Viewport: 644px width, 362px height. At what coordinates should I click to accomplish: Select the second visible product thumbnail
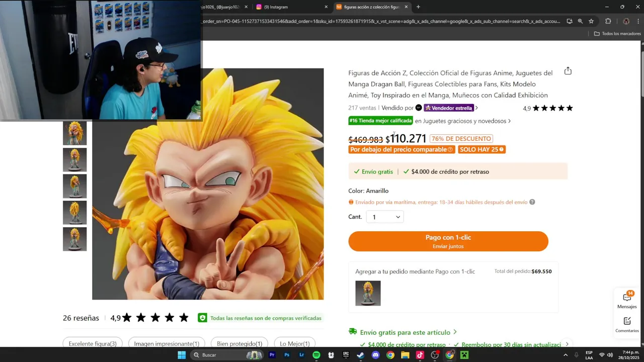coord(74,160)
